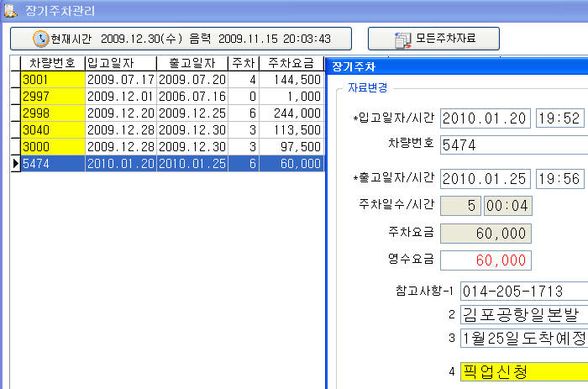Image resolution: width=588 pixels, height=389 pixels.
Task: Click the 113,500 fee cell
Action: coord(291,129)
